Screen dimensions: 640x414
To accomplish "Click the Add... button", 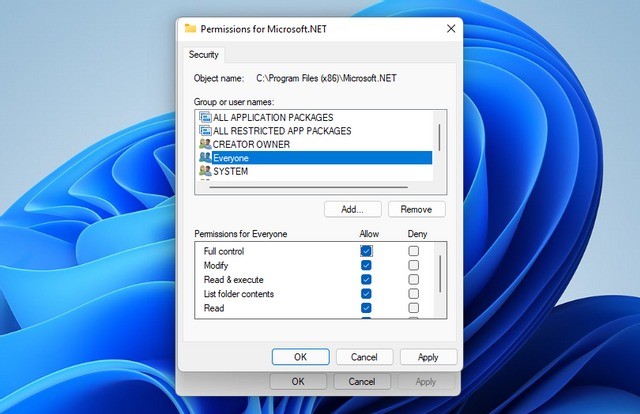I will 352,209.
